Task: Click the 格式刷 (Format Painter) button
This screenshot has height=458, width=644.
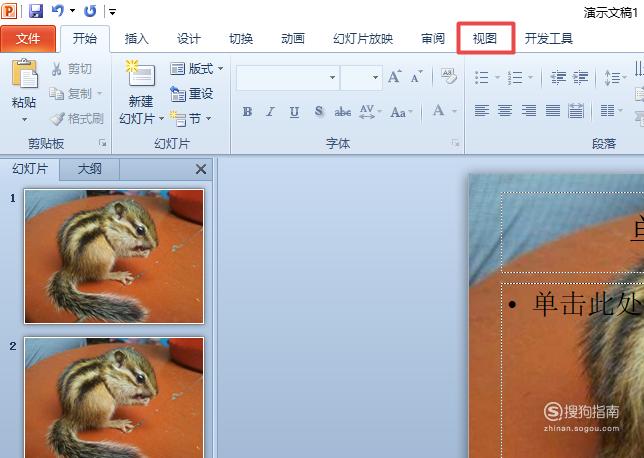Action: coord(77,119)
